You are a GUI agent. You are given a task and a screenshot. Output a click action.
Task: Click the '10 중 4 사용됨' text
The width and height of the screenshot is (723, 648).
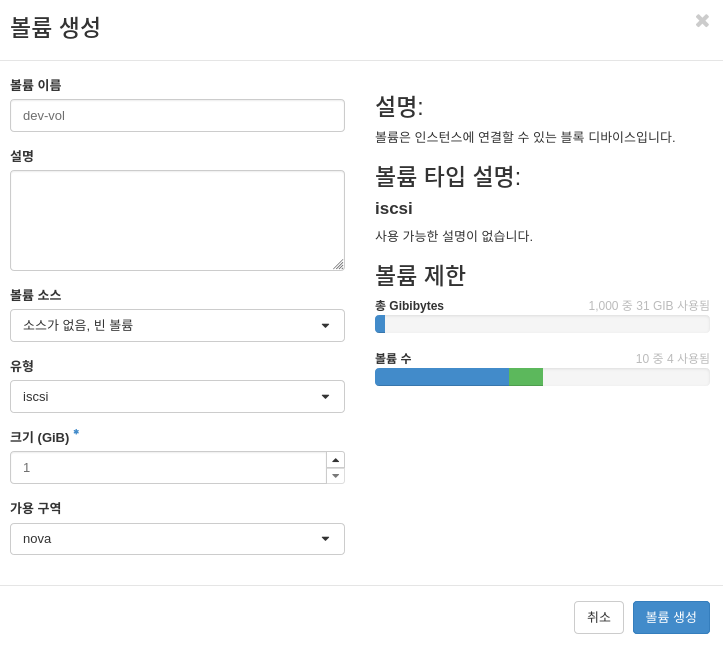672,359
